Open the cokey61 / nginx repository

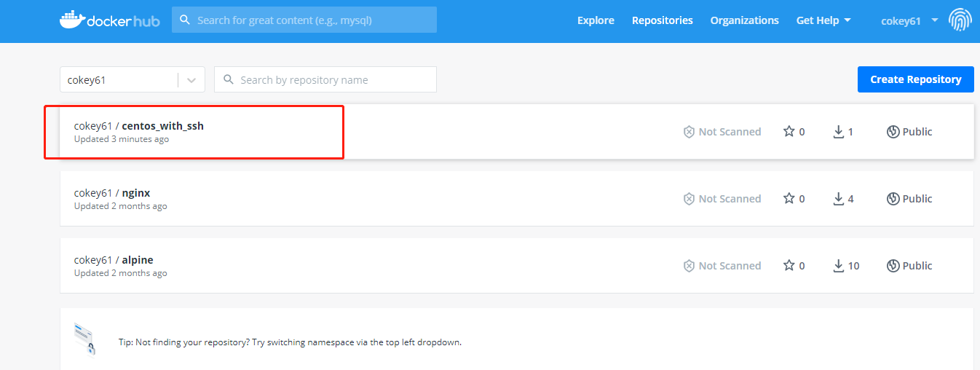112,193
